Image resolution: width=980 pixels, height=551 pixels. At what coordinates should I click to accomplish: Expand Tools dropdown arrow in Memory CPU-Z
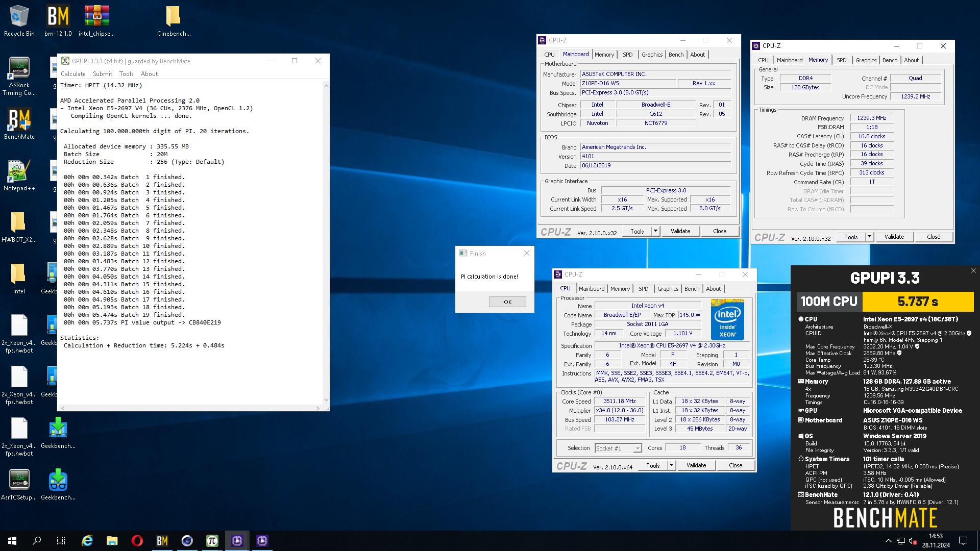click(870, 237)
